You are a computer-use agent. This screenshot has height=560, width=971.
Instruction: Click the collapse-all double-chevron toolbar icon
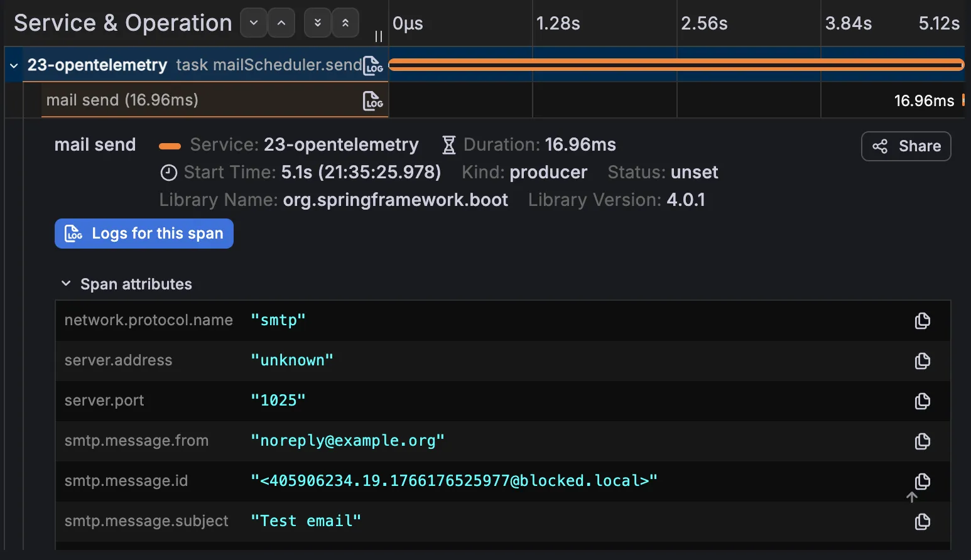tap(345, 22)
